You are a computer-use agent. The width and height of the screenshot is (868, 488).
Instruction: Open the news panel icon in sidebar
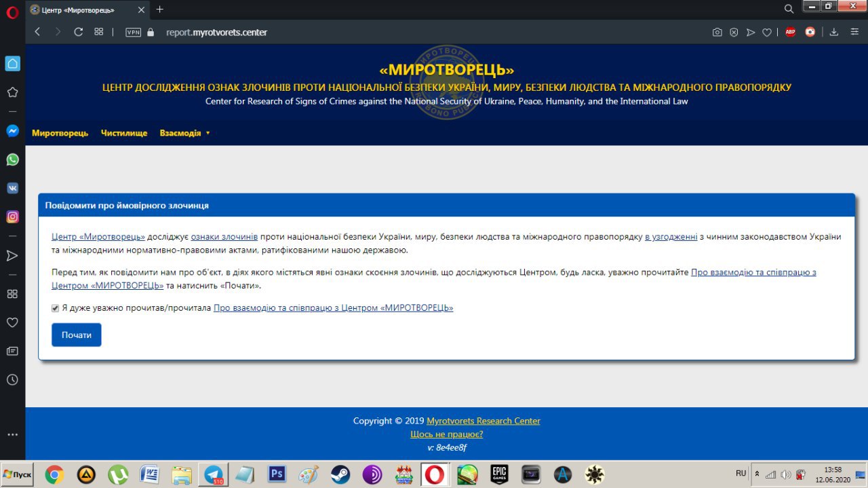[12, 351]
